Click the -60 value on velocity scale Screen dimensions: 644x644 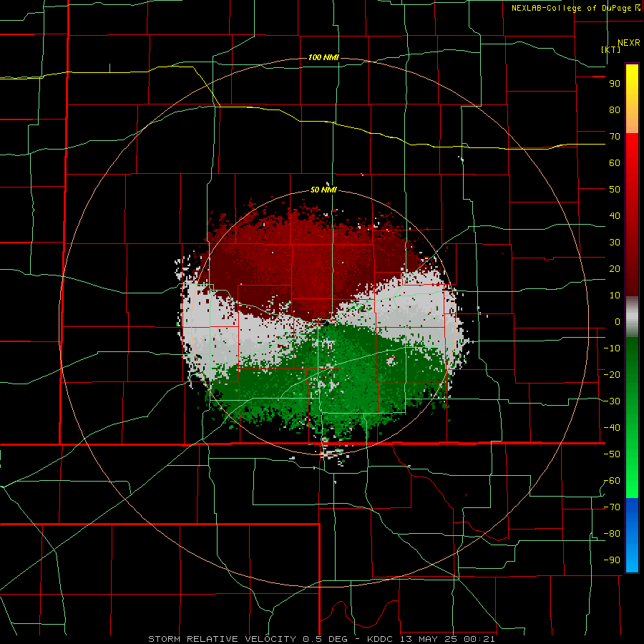(612, 481)
